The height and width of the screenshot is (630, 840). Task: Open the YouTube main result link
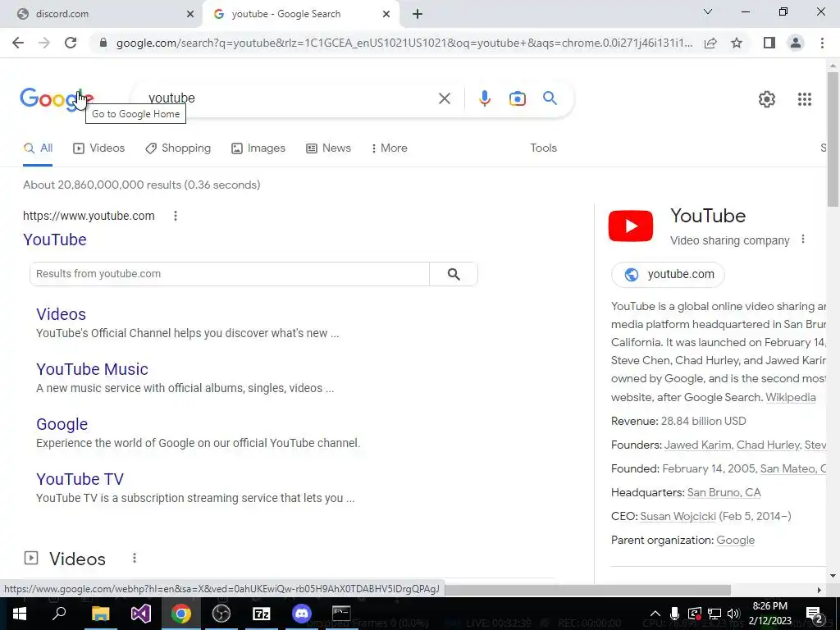coord(55,240)
